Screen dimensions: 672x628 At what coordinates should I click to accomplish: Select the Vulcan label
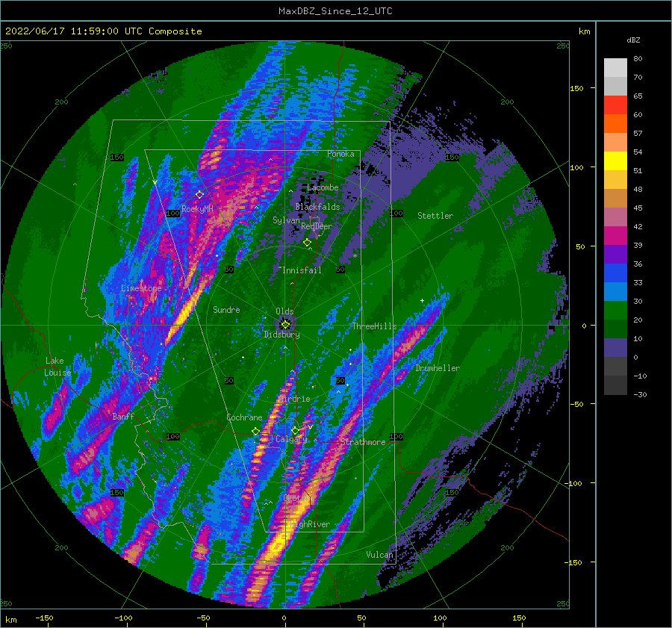380,555
